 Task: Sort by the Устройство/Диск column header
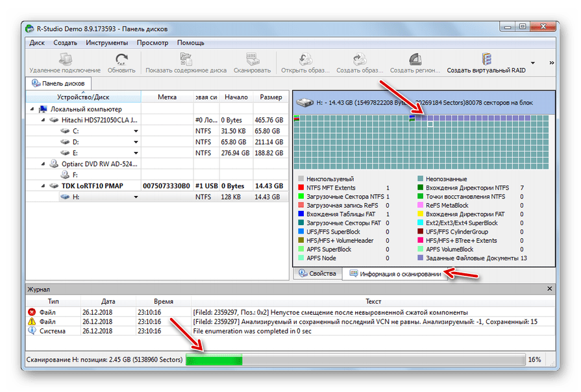point(83,97)
